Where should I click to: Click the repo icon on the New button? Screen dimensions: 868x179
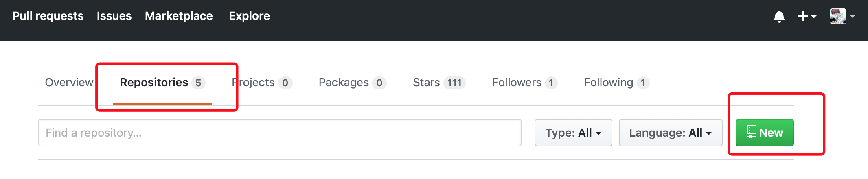tap(751, 132)
